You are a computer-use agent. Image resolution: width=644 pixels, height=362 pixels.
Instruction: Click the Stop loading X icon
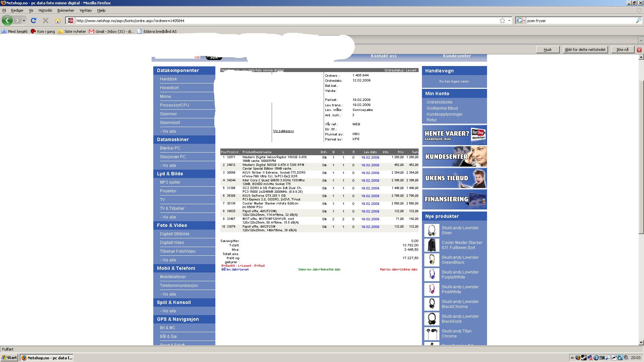pyautogui.click(x=46, y=20)
